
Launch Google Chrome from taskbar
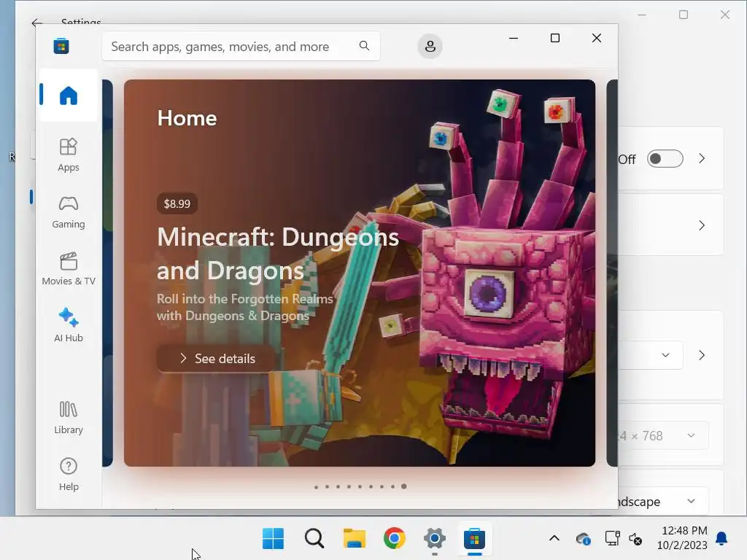[x=395, y=539]
